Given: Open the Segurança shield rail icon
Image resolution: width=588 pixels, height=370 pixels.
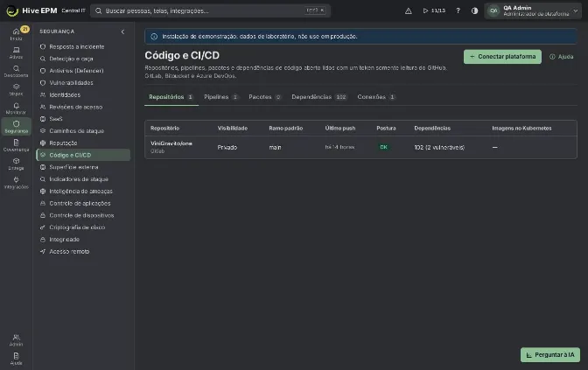Looking at the screenshot, I should [x=16, y=127].
